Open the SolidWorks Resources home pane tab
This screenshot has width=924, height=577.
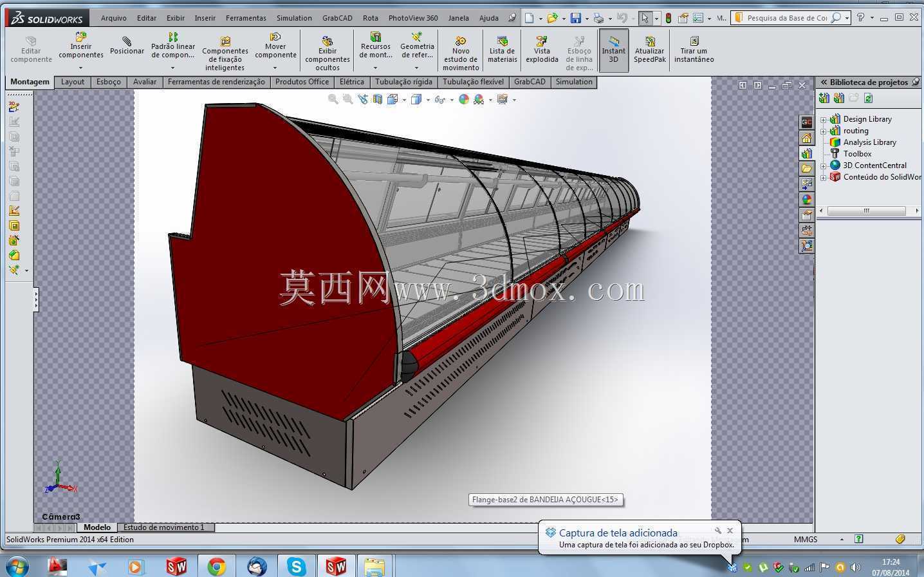click(806, 138)
